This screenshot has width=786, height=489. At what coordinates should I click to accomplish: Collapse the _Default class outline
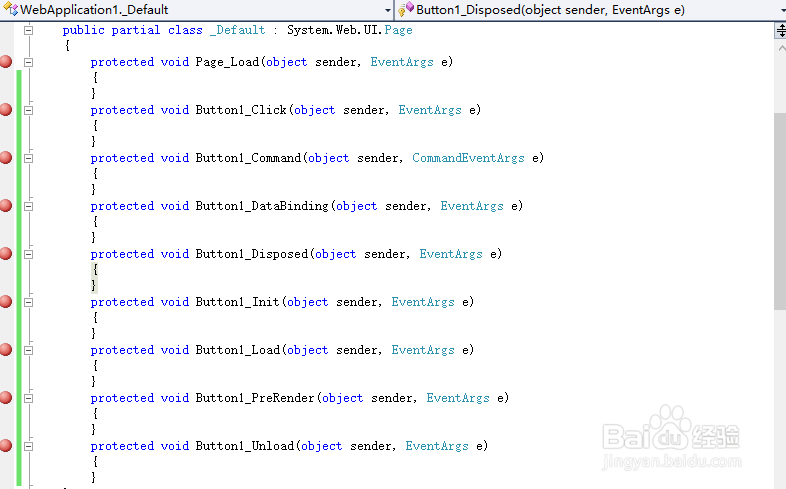tap(29, 30)
